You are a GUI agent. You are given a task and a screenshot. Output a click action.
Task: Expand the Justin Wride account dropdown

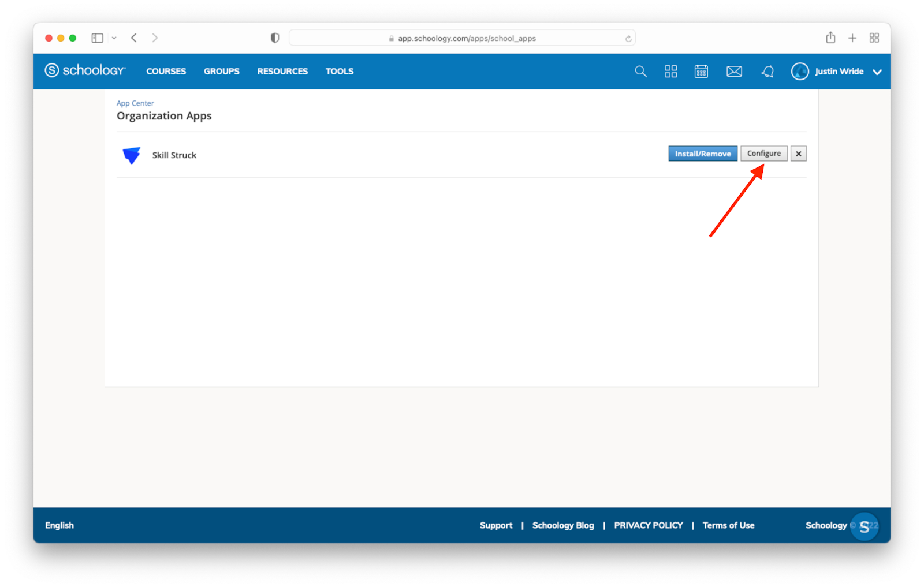[x=877, y=72]
